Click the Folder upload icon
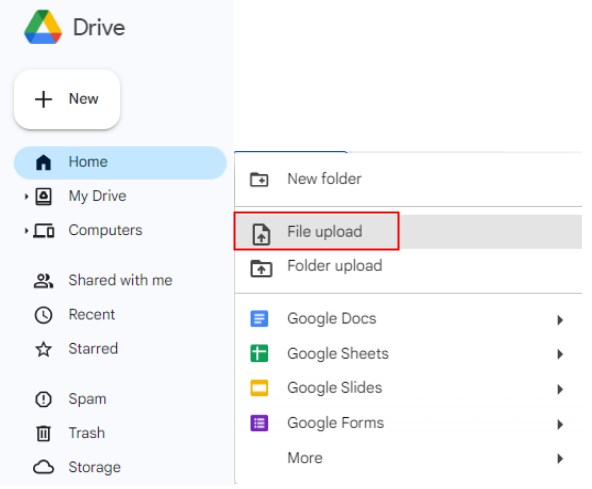Screen dimensions: 592x489 click(x=261, y=268)
